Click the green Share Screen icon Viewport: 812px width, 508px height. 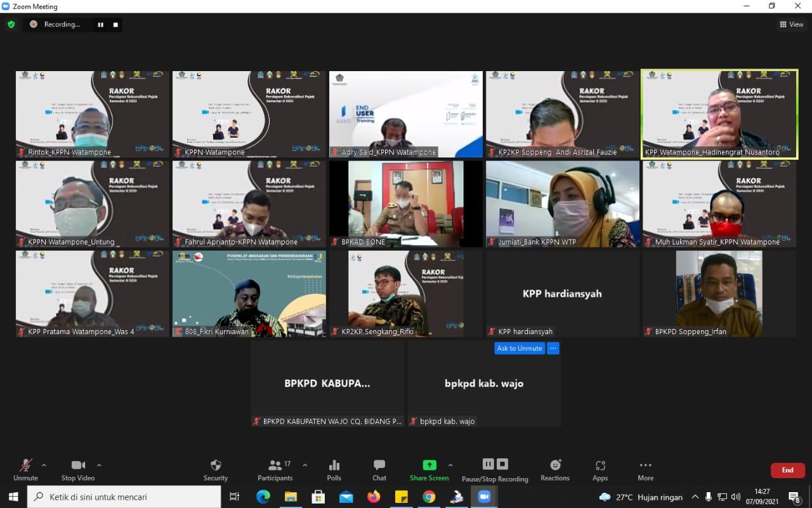pyautogui.click(x=429, y=465)
